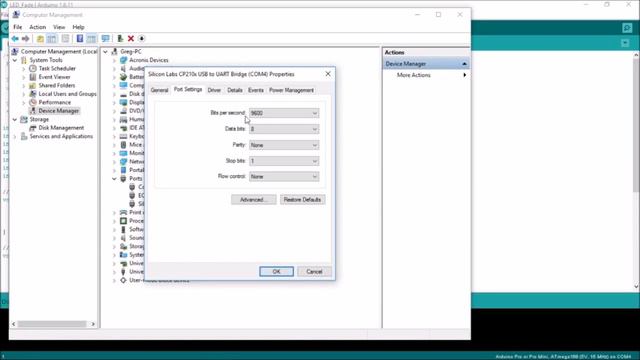Collapse the Ports device category
640x360 pixels.
(x=114, y=178)
